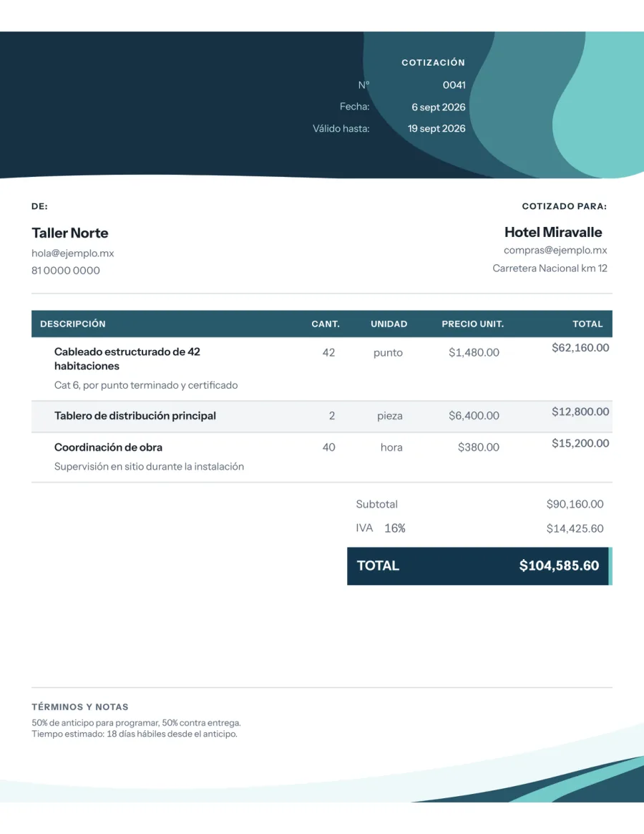644x834 pixels.
Task: Select the line total "$12,800.00"
Action: tap(580, 412)
